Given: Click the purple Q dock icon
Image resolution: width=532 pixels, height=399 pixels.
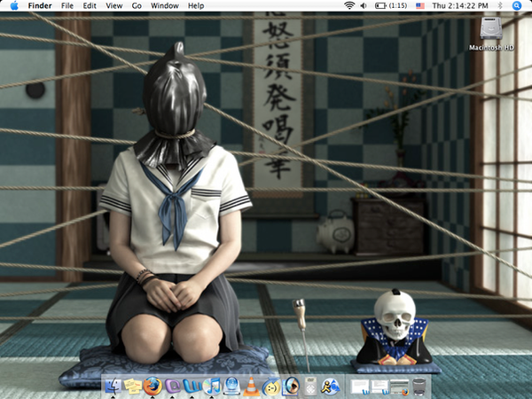Looking at the screenshot, I should click(x=173, y=386).
